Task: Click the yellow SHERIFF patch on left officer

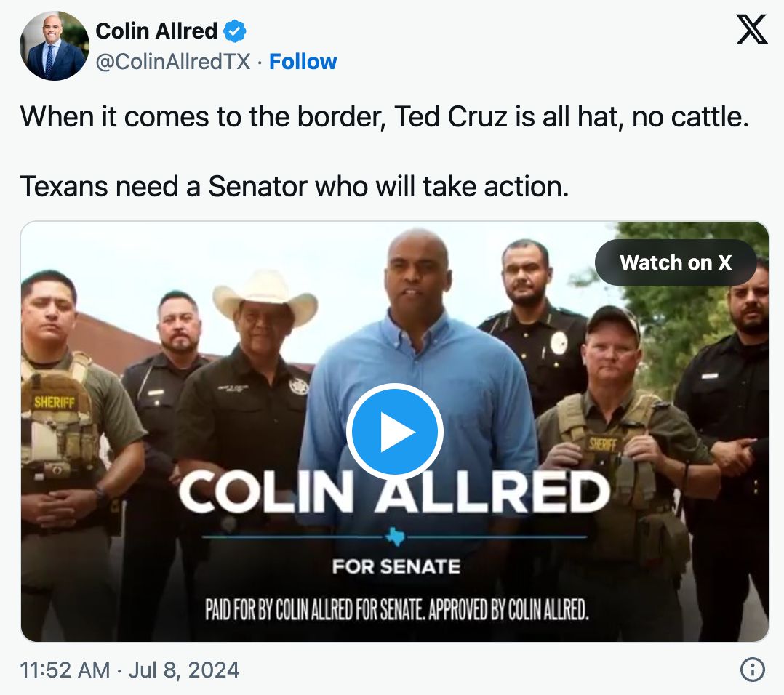Action: tap(55, 401)
